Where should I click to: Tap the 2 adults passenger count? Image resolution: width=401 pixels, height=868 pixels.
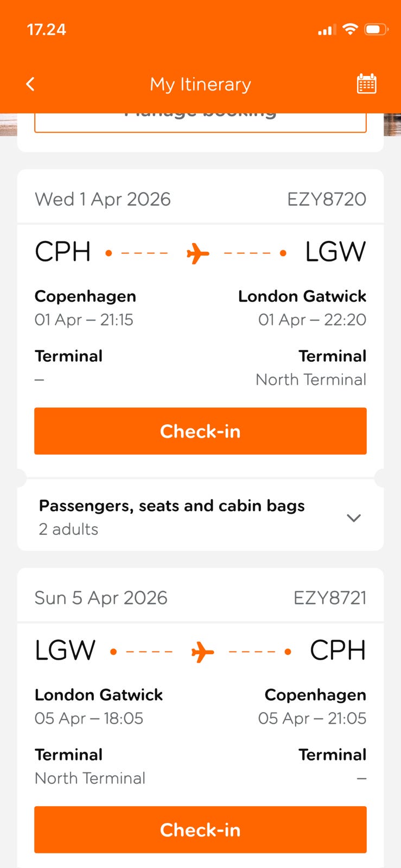pyautogui.click(x=68, y=529)
